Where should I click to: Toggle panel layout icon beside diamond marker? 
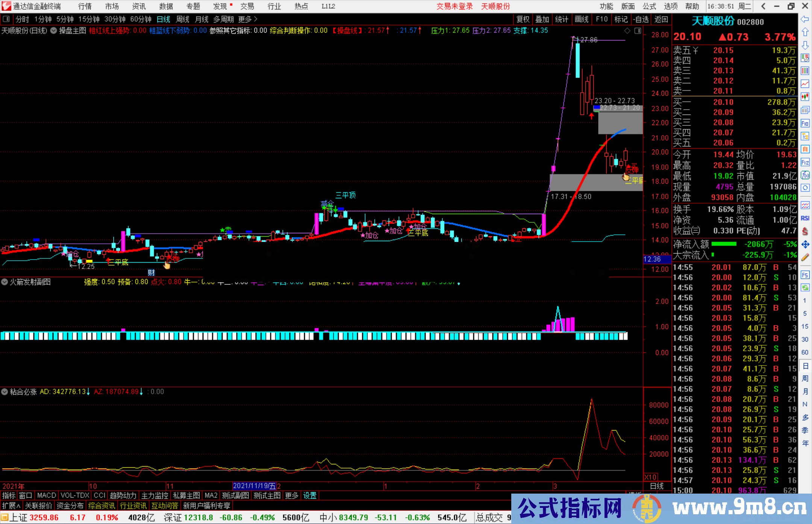click(638, 31)
